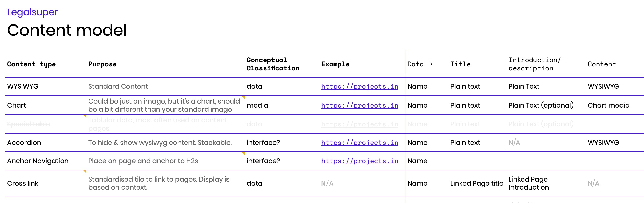Select the Linked Page title cell
644x203 pixels.
[x=476, y=183]
